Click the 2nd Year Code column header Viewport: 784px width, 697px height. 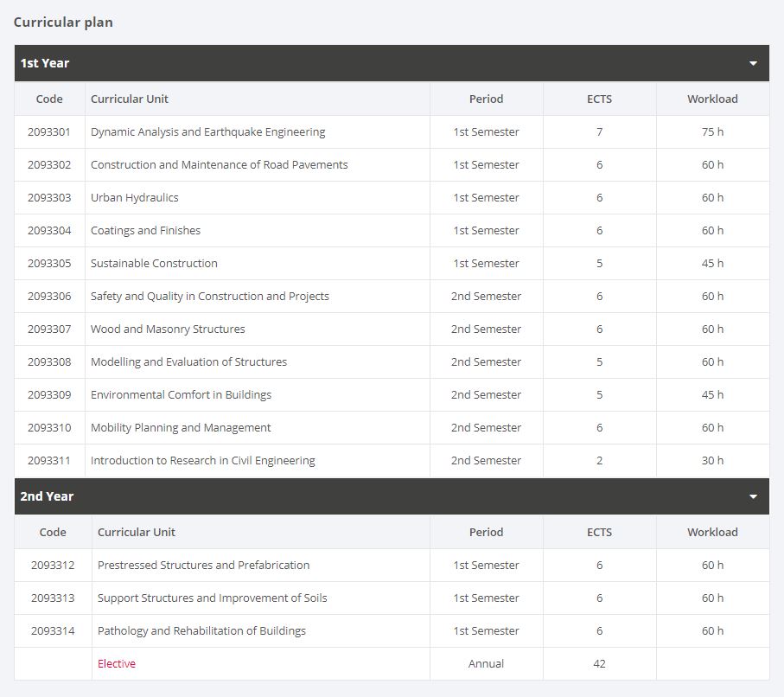53,533
